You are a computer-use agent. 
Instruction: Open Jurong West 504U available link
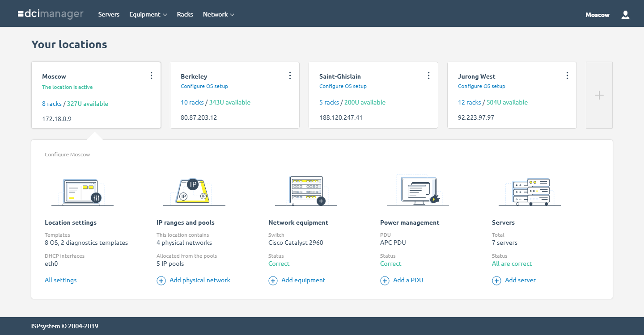(507, 102)
